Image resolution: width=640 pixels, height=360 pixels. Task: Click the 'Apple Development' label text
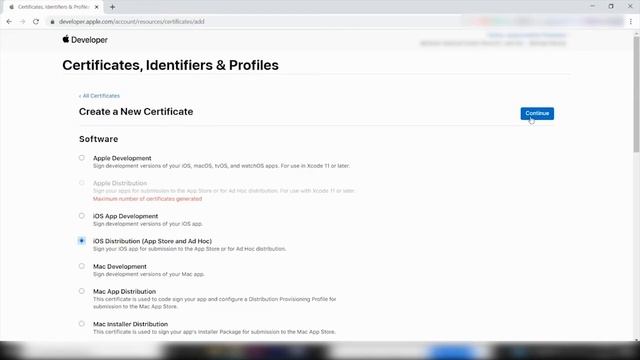point(122,158)
